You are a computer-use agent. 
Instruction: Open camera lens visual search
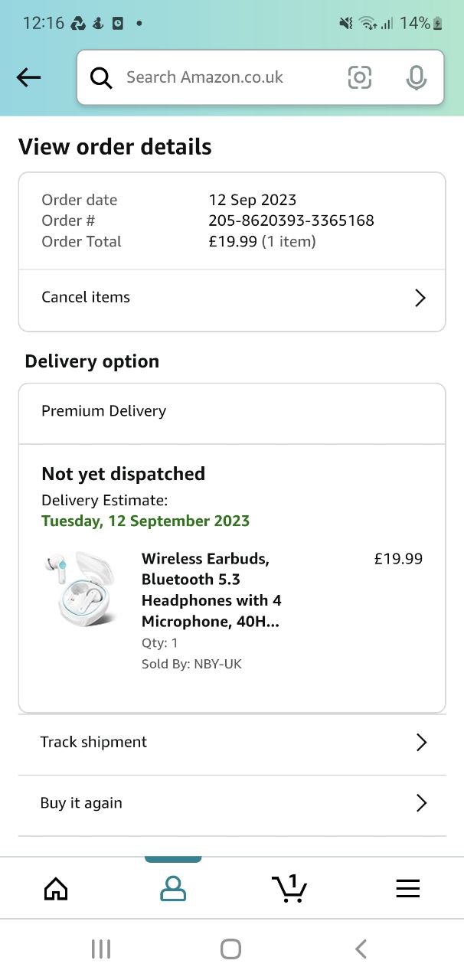click(359, 77)
